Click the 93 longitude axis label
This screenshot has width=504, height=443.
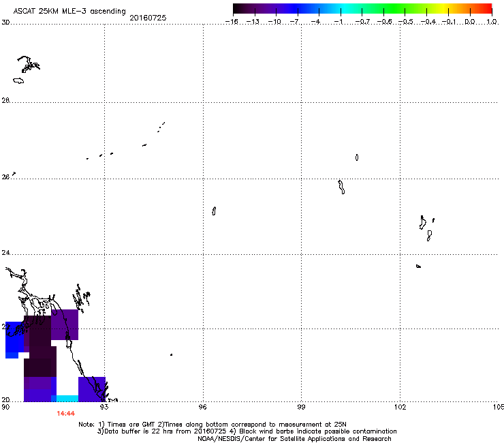pyautogui.click(x=104, y=407)
